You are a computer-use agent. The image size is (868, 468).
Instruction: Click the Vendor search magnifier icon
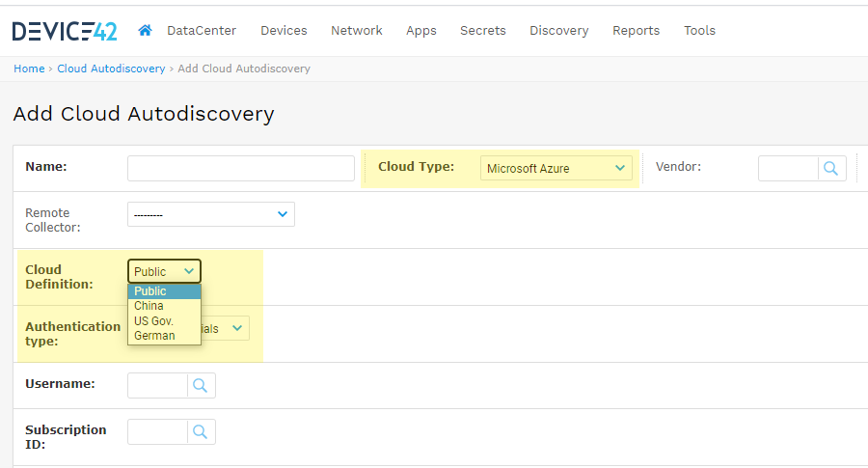pos(831,168)
